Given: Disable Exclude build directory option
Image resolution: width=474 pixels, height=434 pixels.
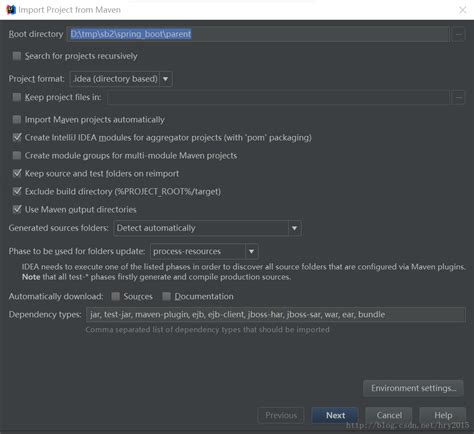Looking at the screenshot, I should pos(17,191).
